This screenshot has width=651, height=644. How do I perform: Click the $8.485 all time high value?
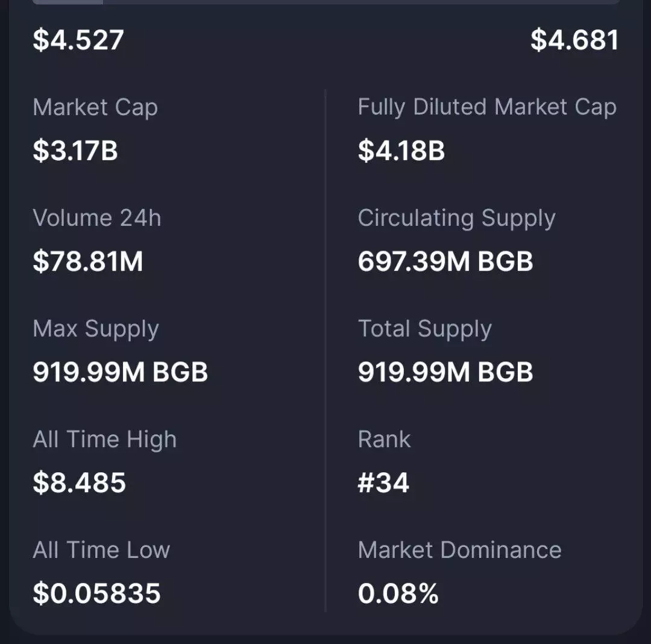click(x=80, y=483)
